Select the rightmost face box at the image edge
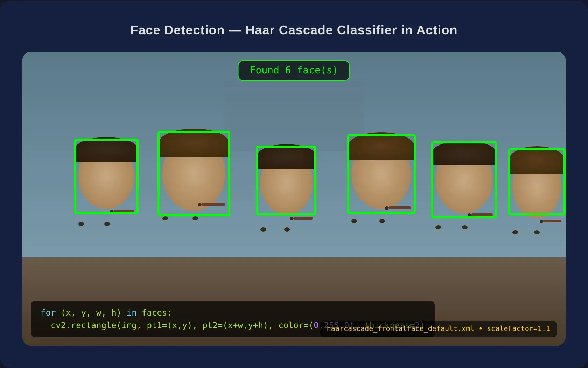588x368 pixels. point(537,182)
